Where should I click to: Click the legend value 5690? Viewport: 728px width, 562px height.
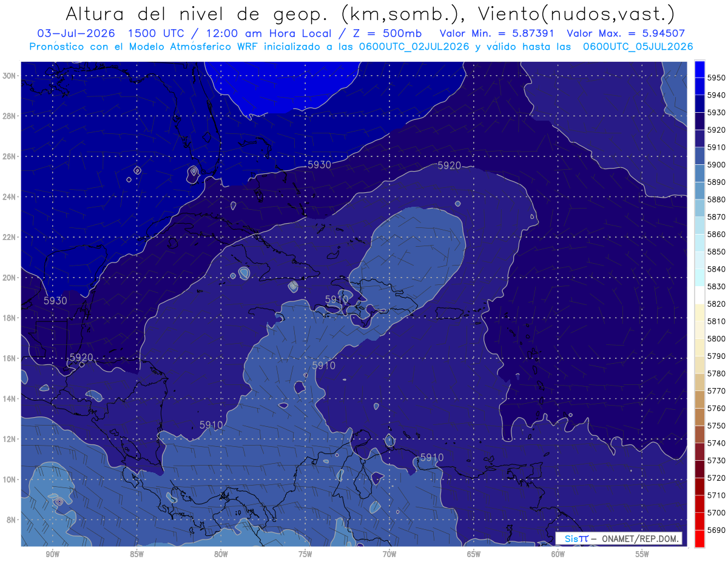coord(717,530)
